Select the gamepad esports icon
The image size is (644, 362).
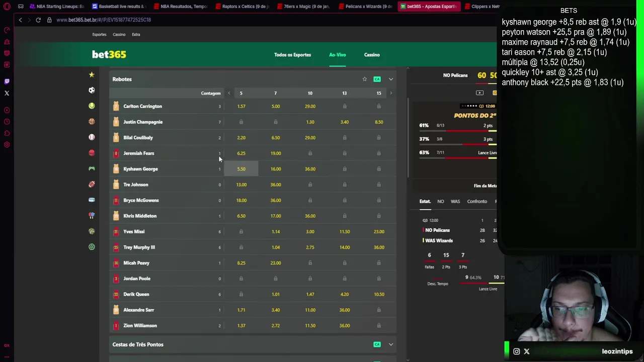point(92,168)
